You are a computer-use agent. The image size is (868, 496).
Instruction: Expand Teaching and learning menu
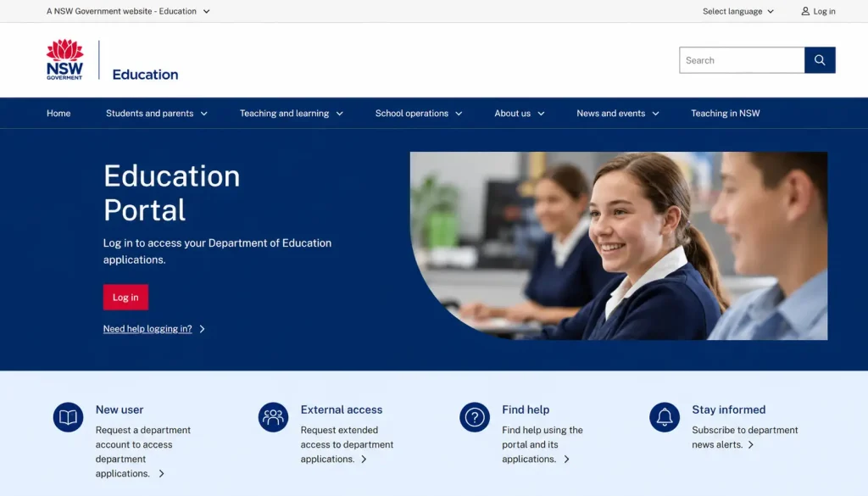click(292, 113)
